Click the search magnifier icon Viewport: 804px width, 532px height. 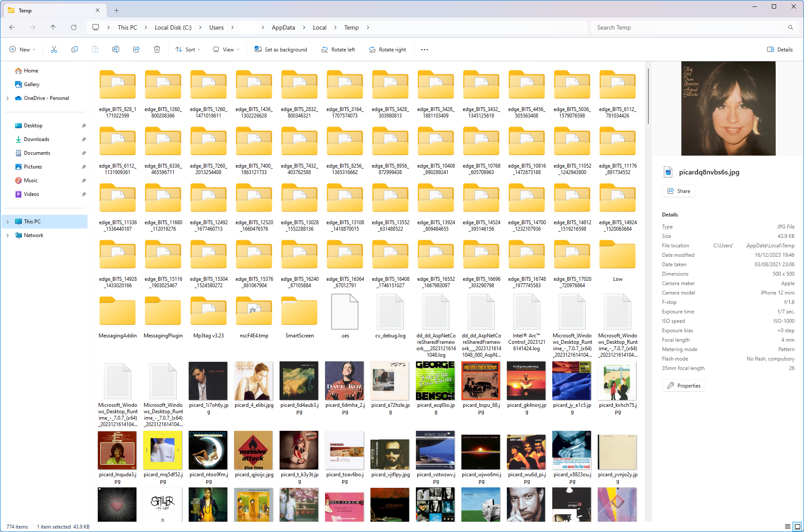[791, 27]
